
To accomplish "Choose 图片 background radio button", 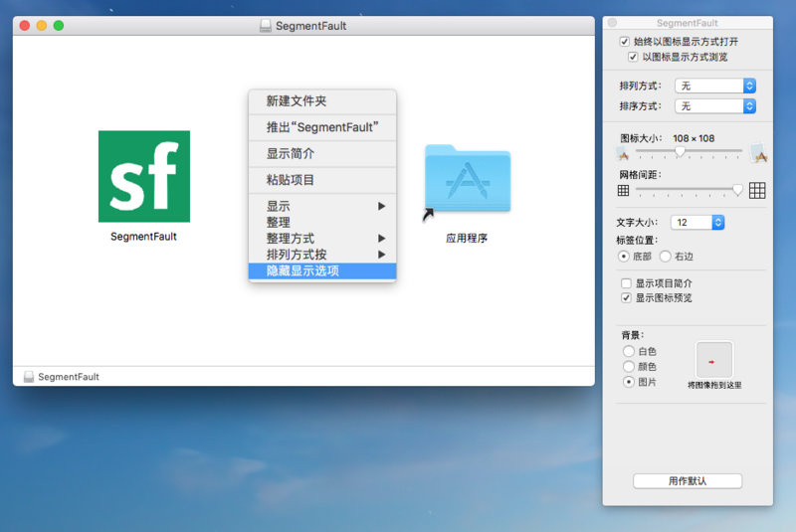I will pos(629,382).
